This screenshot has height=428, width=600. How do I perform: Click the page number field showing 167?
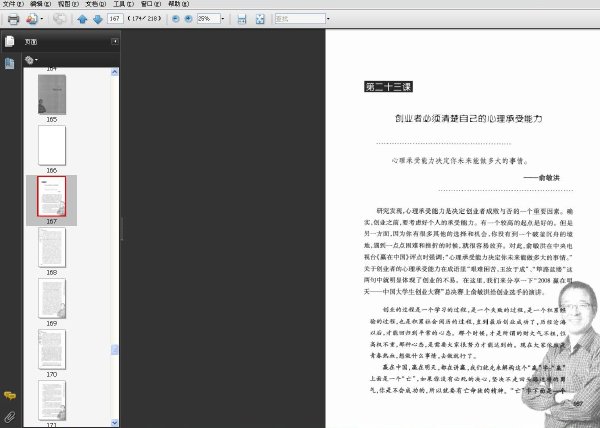point(115,18)
